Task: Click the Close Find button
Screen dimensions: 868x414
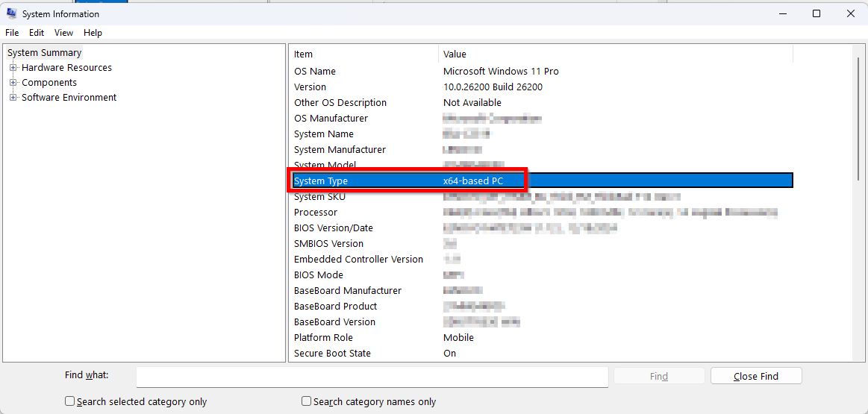Action: tap(755, 376)
